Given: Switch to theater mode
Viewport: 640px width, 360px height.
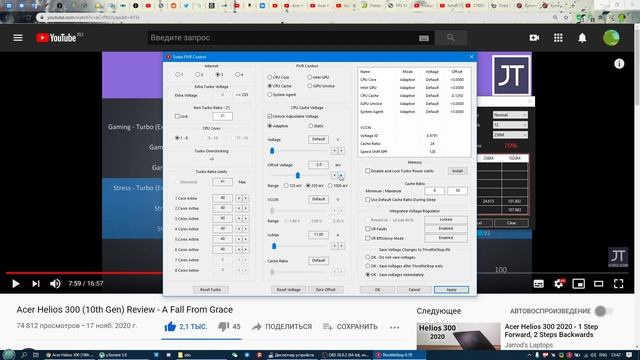Looking at the screenshot, I should [598, 284].
